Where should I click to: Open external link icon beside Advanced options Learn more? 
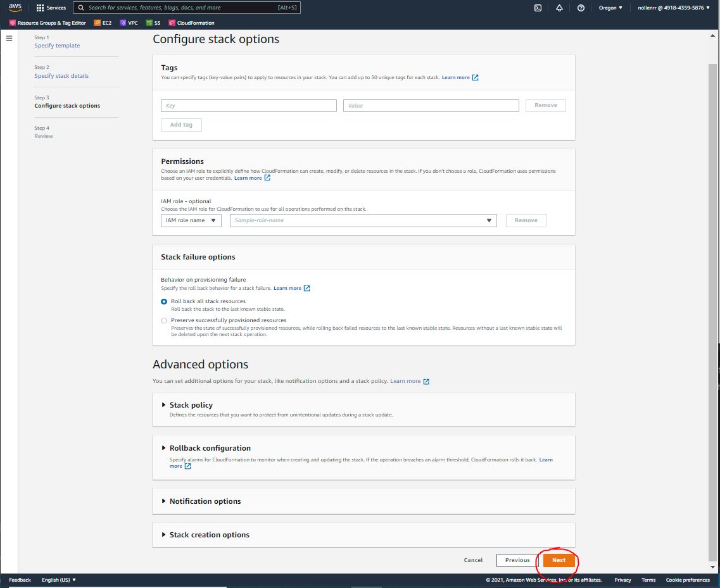click(426, 382)
